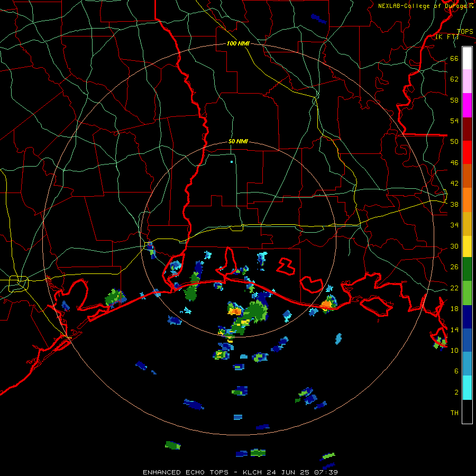Pick the dark red (maroon) legend swatch
This screenshot has height=476, width=476.
click(467, 129)
